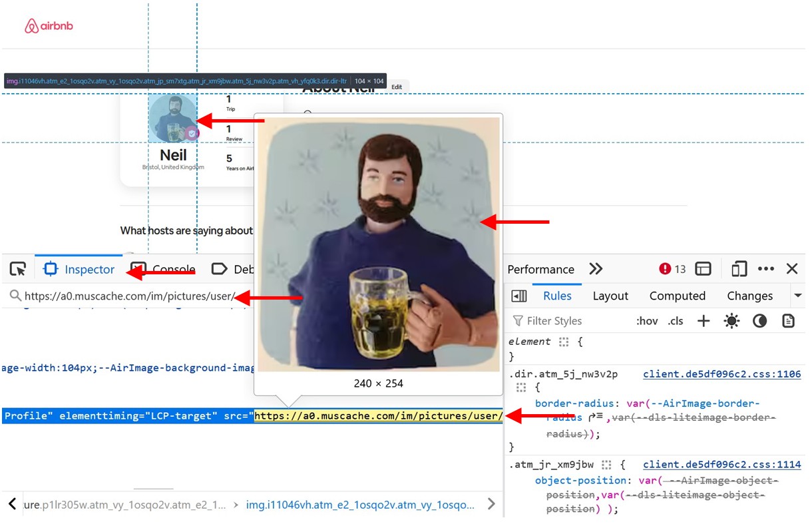Select the Layout sidebar tab
Screen dimensions: 812x526
pyautogui.click(x=610, y=296)
